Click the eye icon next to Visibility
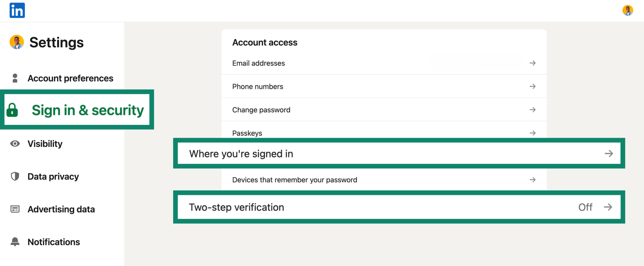The width and height of the screenshot is (644, 266). pos(15,144)
